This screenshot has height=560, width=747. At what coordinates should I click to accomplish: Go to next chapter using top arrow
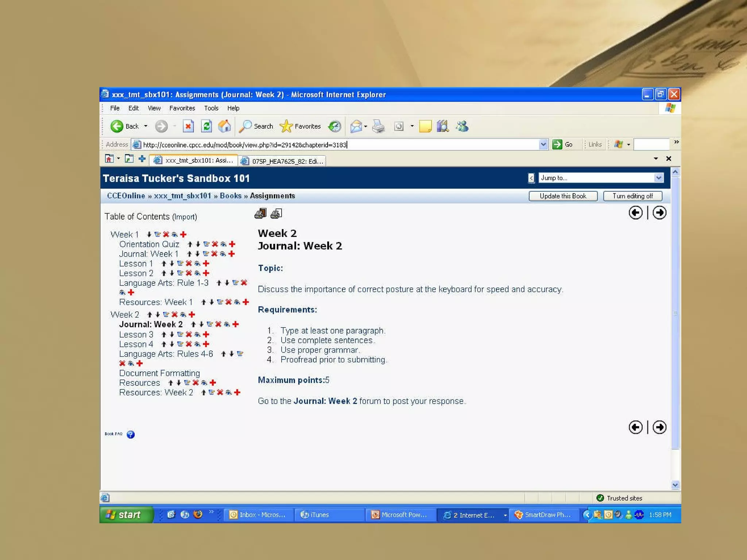point(659,213)
